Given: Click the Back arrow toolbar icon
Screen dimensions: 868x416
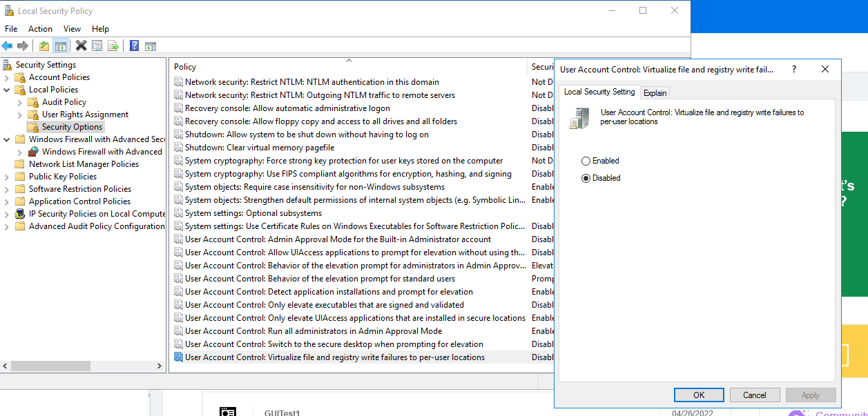Looking at the screenshot, I should (7, 46).
